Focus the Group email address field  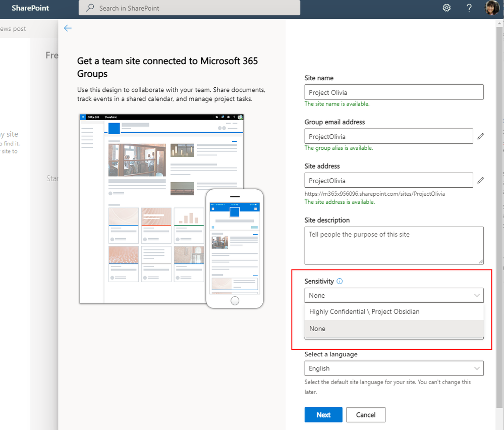388,136
